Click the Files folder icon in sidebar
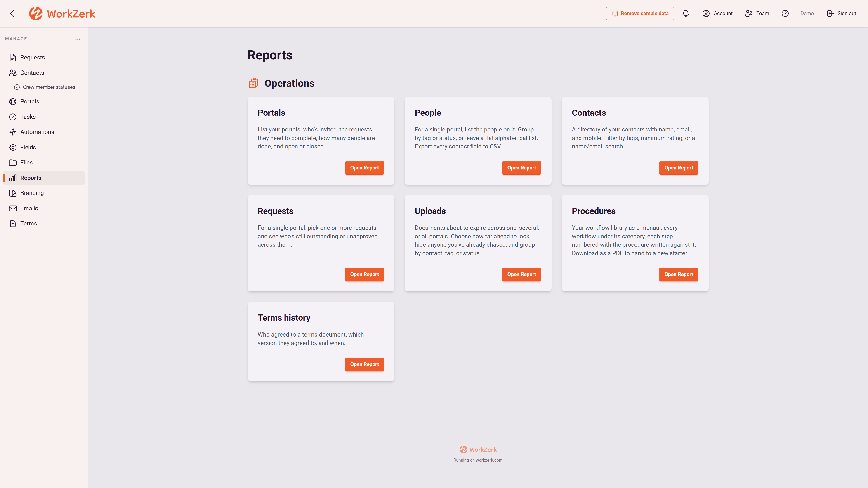Screen dimensions: 868x488 13,163
